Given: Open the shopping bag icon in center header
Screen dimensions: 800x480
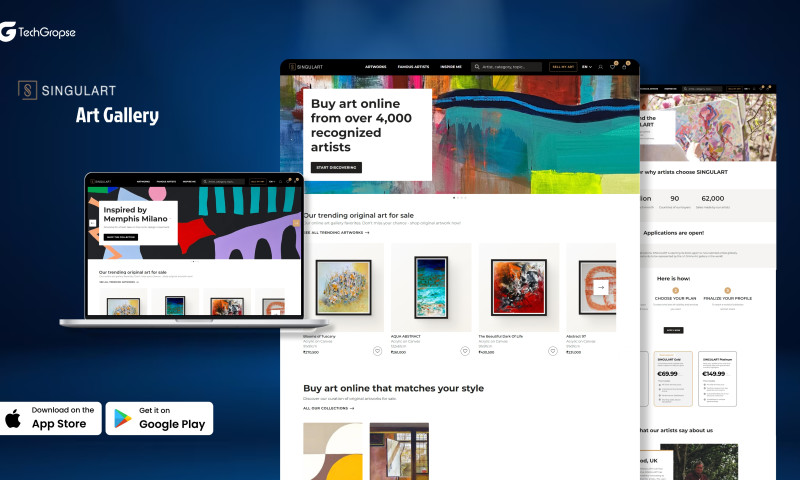Looking at the screenshot, I should pyautogui.click(x=624, y=67).
